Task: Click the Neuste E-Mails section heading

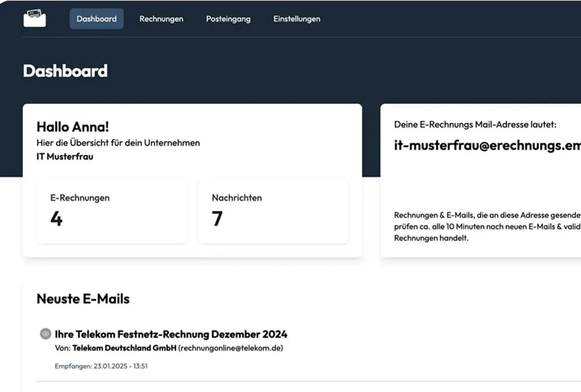Action: click(83, 299)
